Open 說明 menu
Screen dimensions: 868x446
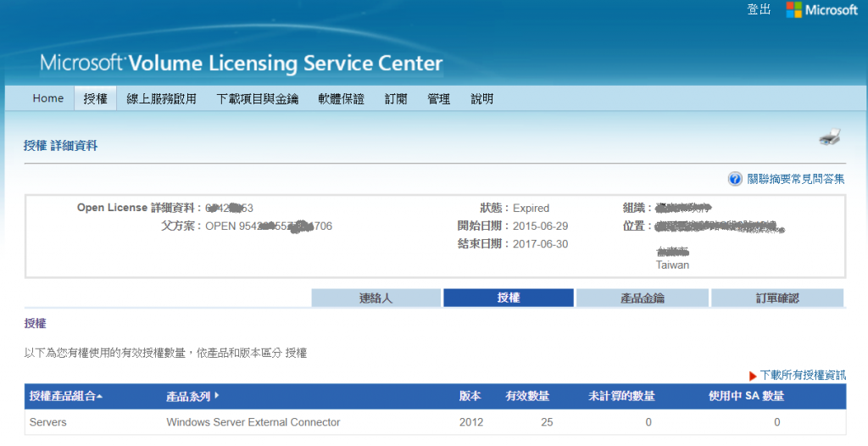(x=481, y=98)
